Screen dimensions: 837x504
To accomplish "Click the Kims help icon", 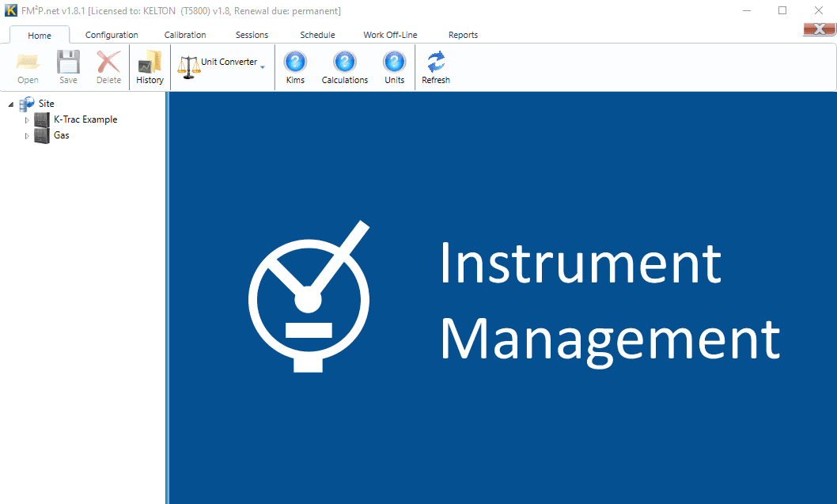I will pos(294,61).
